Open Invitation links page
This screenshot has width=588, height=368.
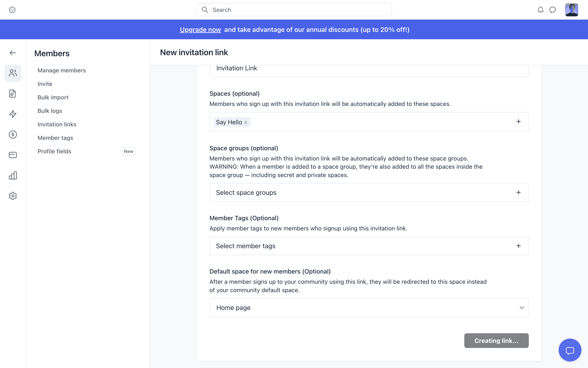[57, 124]
